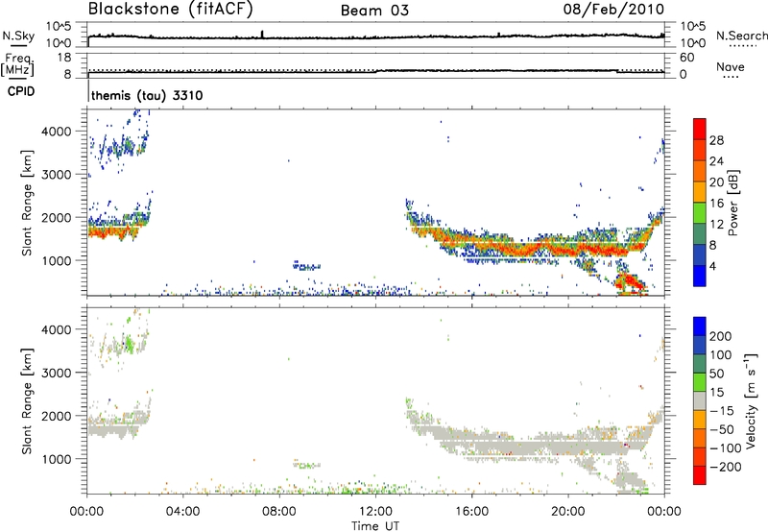Click the 'CPID' label
The height and width of the screenshot is (532, 768).
[x=21, y=91]
